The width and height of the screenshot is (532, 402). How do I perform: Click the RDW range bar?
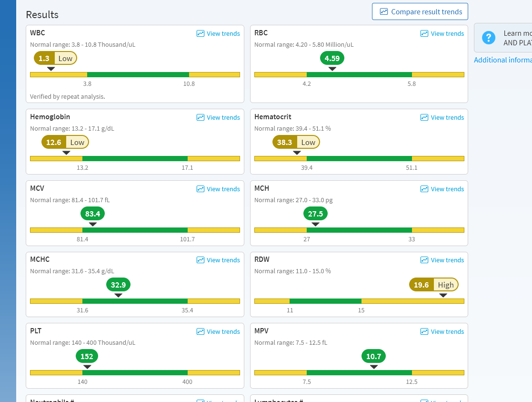359,301
